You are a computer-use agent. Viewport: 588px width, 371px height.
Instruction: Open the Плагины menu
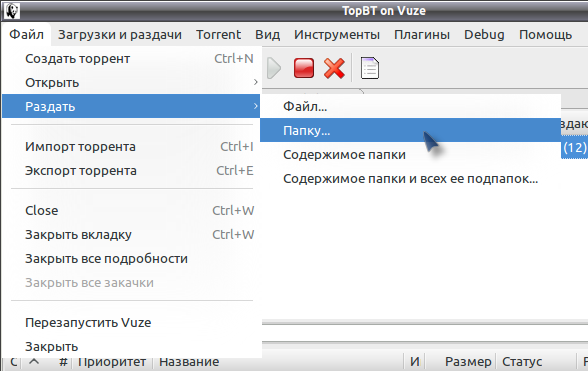(x=422, y=35)
